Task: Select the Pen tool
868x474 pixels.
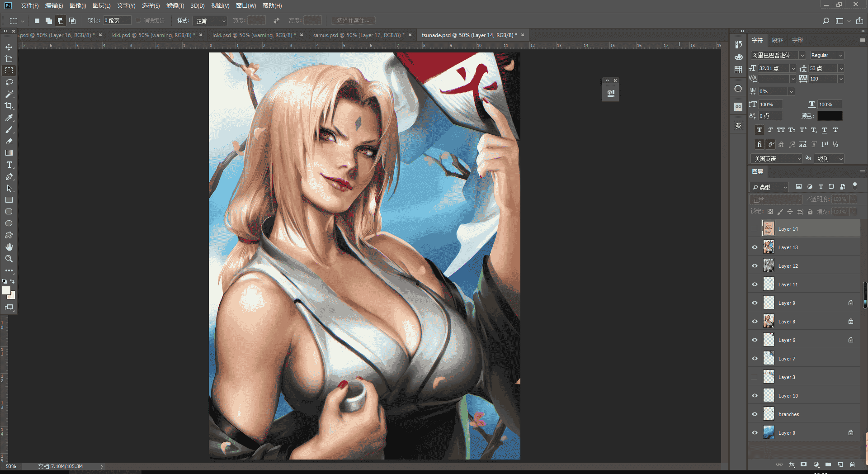Action: click(x=9, y=176)
